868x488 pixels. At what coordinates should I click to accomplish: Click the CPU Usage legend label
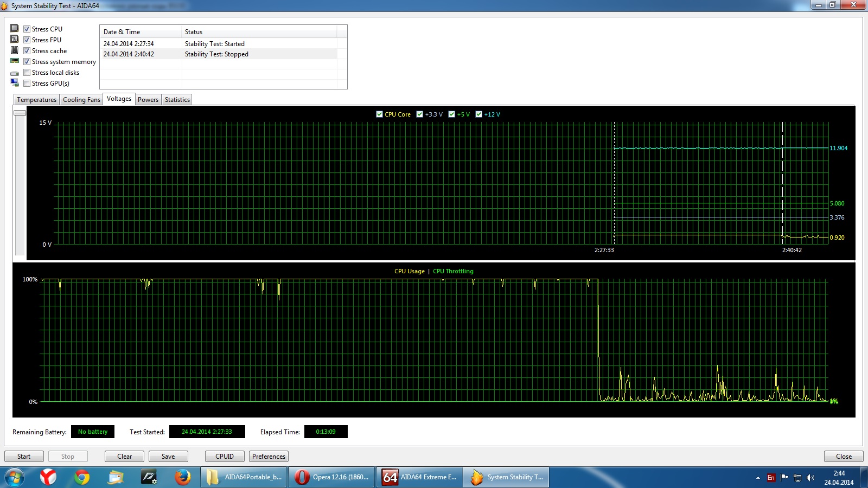point(410,271)
